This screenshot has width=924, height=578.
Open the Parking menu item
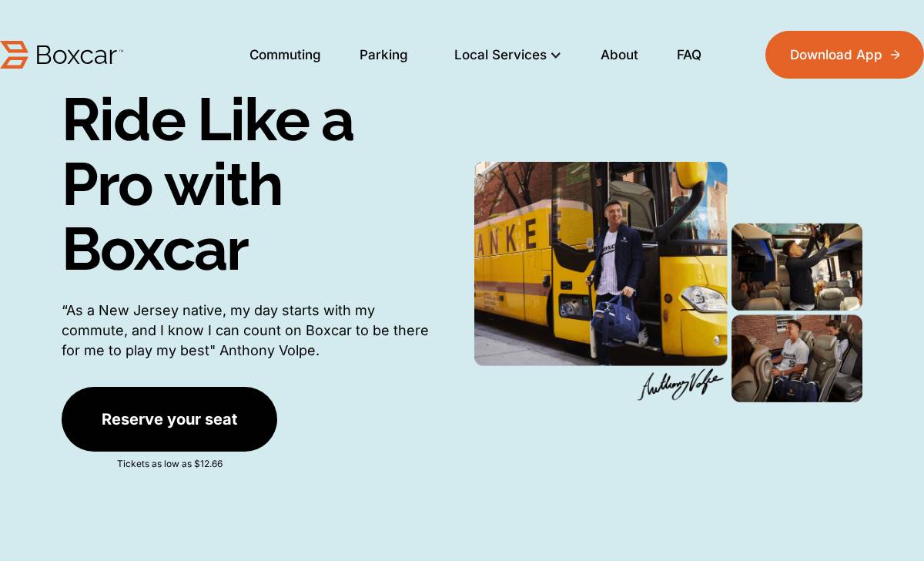coord(383,55)
